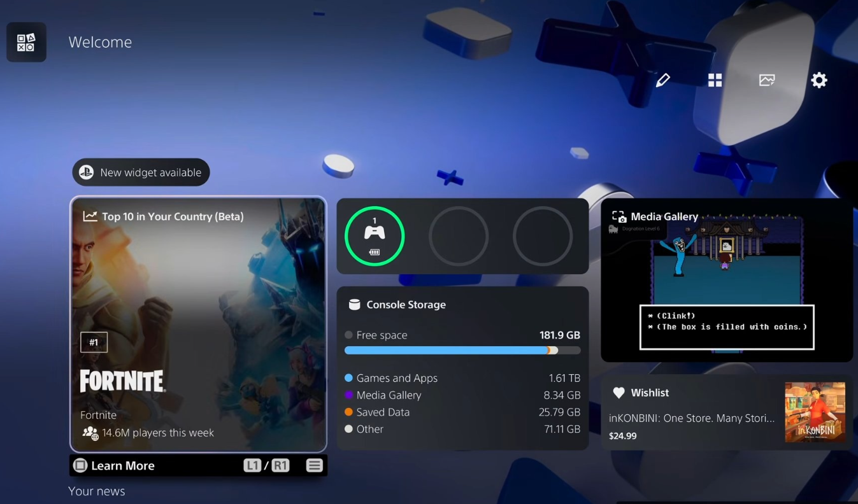Open Console Storage widget heading

(406, 305)
